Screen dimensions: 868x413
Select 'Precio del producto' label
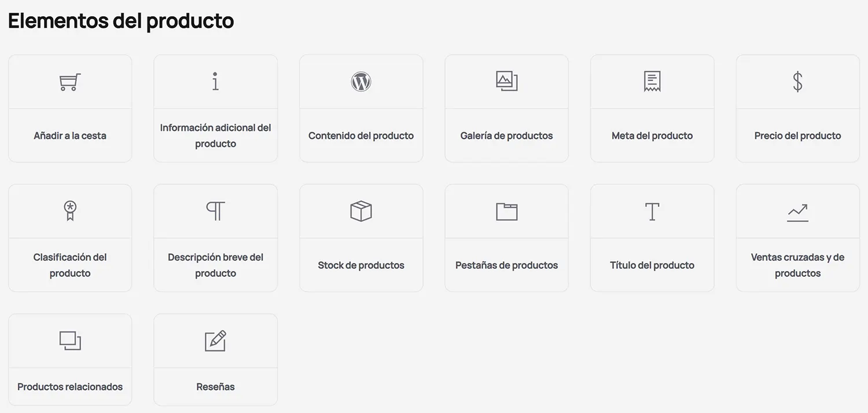pos(797,136)
